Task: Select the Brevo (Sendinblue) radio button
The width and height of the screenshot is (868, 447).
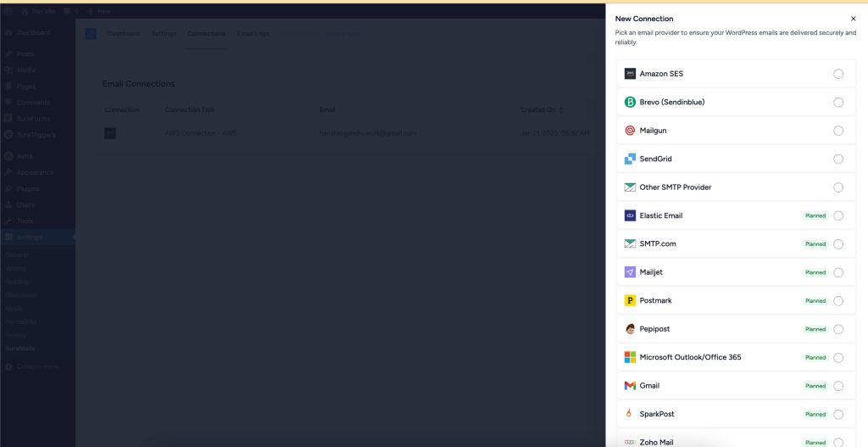Action: coord(838,102)
